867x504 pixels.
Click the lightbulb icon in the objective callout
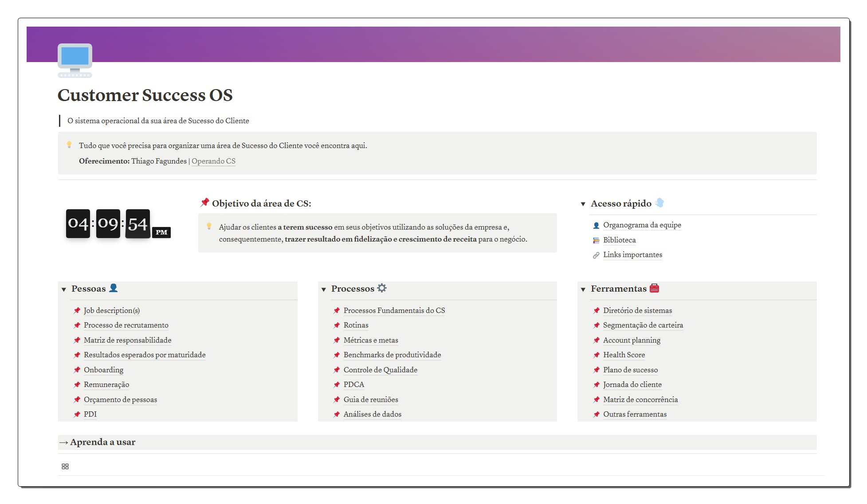[209, 227]
